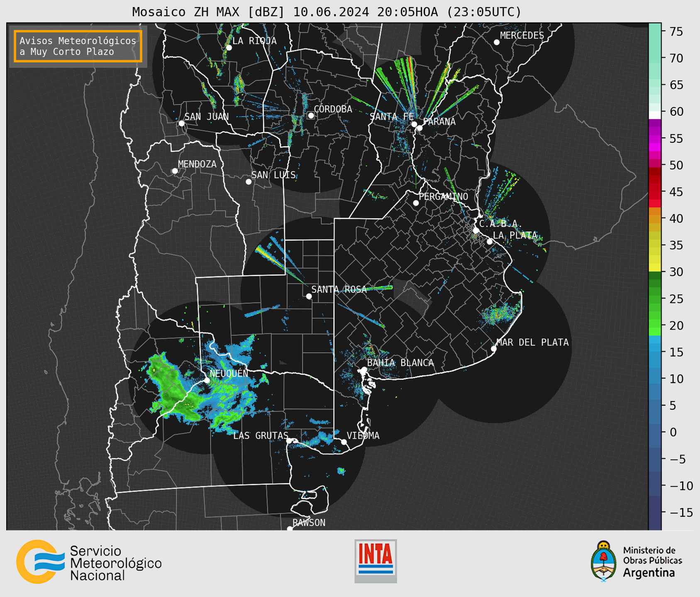The image size is (700, 597).
Task: Click the Paraná city marker
Action: (420, 128)
